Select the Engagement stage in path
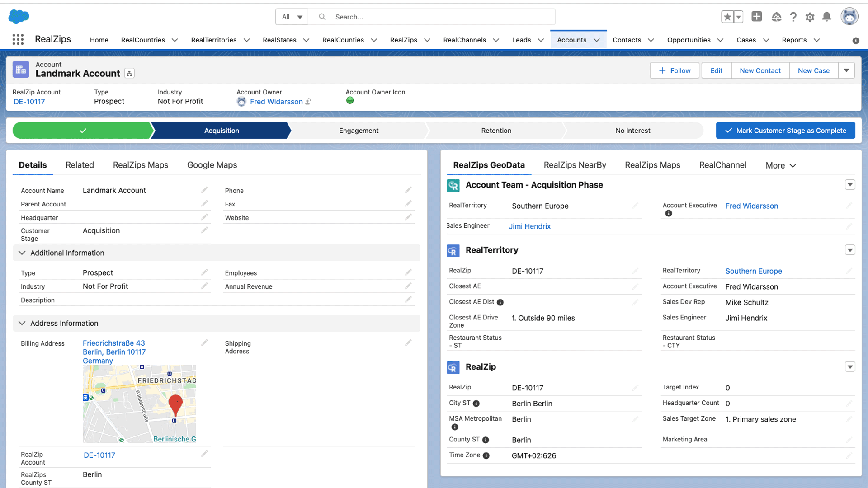This screenshot has height=488, width=868. (x=359, y=131)
